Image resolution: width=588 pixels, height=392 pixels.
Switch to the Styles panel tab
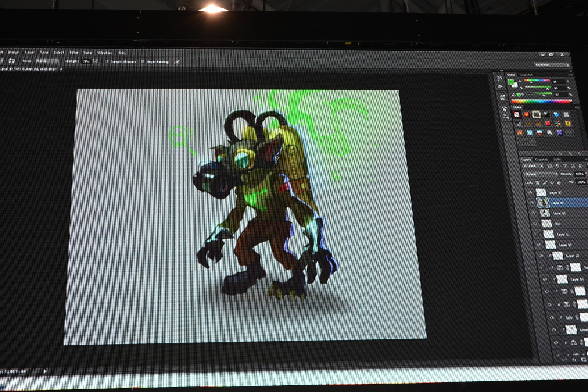click(x=517, y=107)
